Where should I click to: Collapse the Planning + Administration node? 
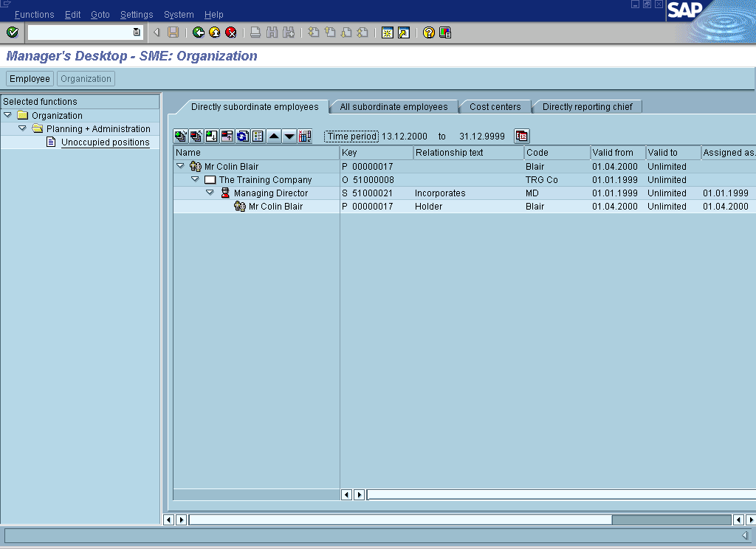click(x=22, y=128)
